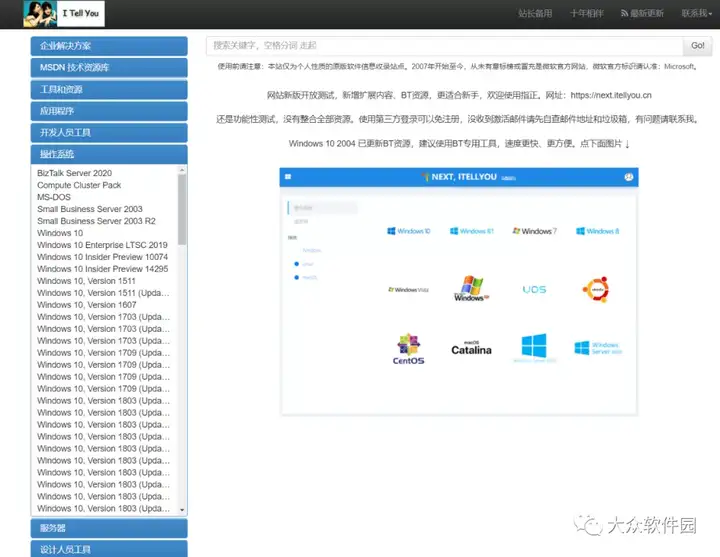Select Windows 10, Version 1511
This screenshot has width=720, height=557.
(86, 281)
